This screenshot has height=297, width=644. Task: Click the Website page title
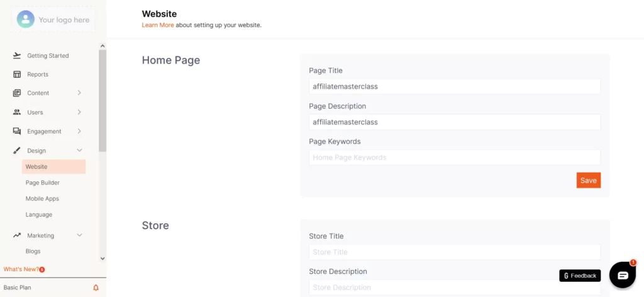click(x=159, y=14)
